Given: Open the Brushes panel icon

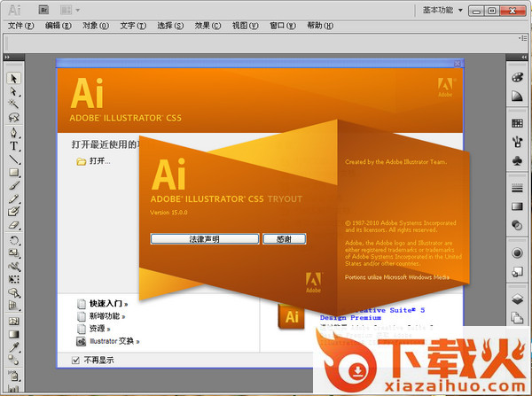Looking at the screenshot, I should (517, 142).
